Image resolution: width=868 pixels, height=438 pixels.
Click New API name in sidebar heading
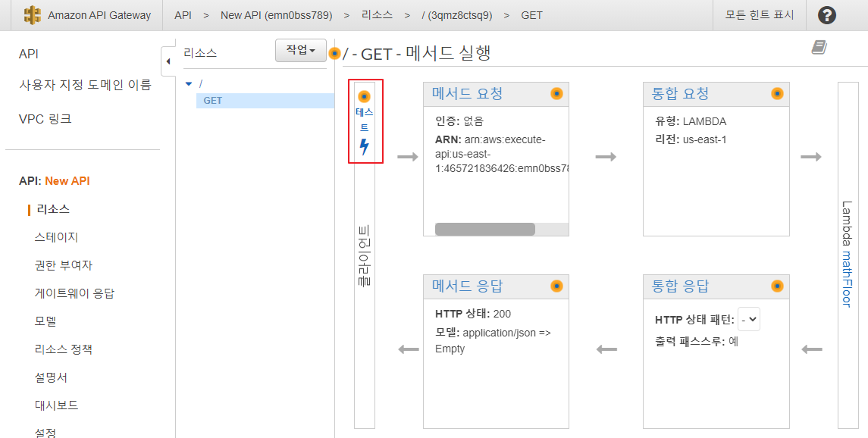coord(67,181)
